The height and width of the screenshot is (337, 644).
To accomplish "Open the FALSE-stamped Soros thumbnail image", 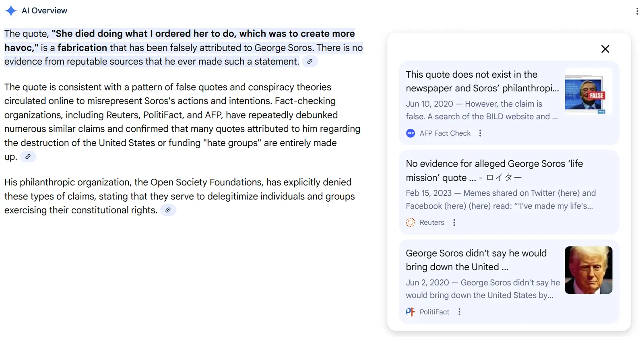I will (x=588, y=91).
